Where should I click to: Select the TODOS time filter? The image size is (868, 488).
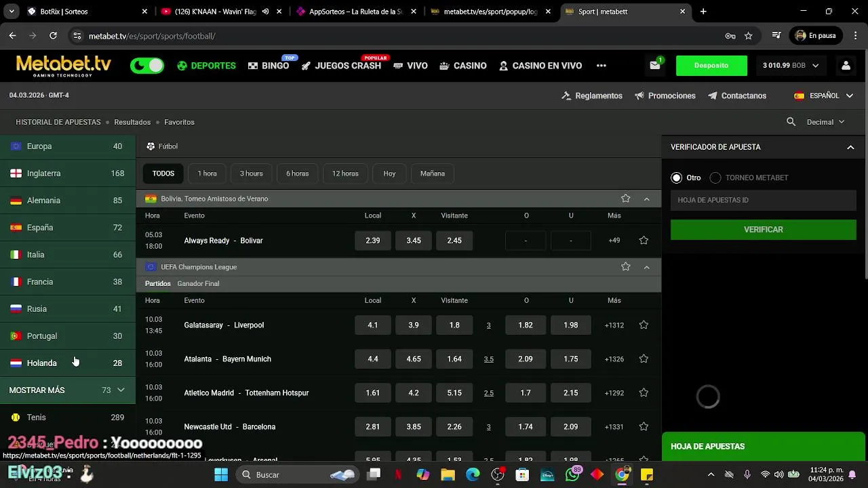click(x=163, y=174)
